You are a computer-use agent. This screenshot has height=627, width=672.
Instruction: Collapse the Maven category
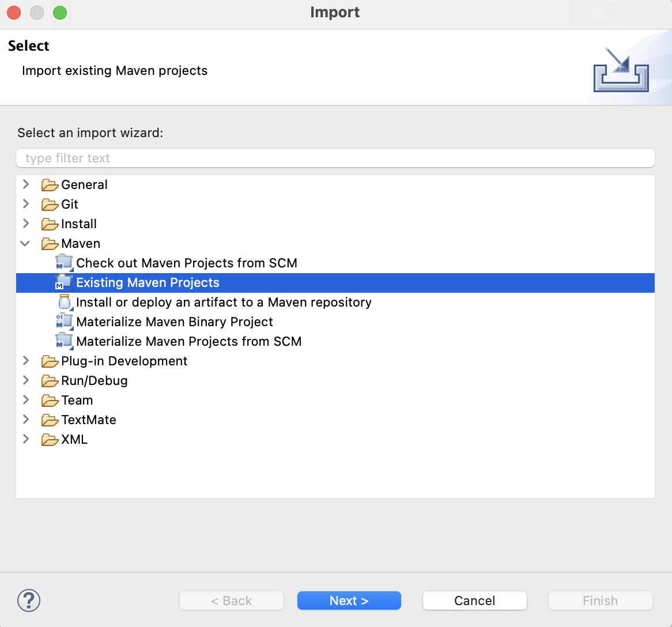coord(25,243)
